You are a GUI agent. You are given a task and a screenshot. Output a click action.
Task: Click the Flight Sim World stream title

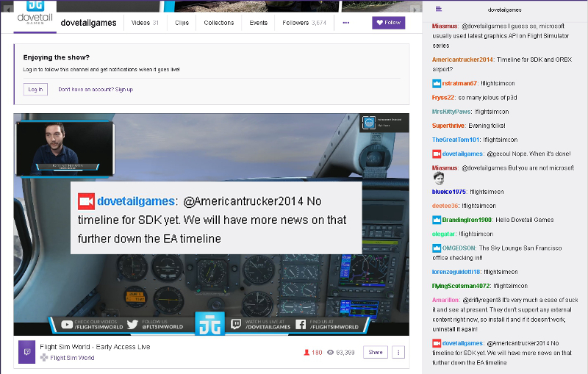(95, 347)
